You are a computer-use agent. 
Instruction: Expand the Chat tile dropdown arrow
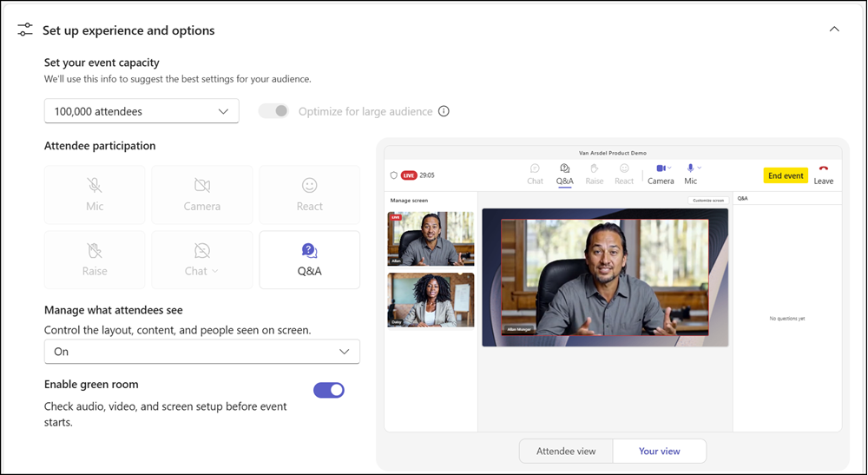point(215,271)
